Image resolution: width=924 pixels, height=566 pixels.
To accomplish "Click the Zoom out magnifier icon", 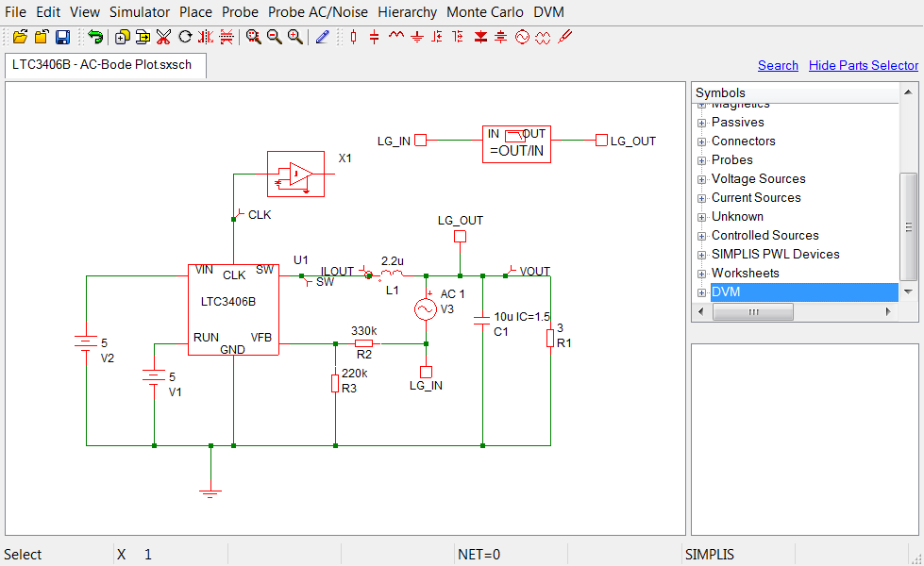I will 274,37.
